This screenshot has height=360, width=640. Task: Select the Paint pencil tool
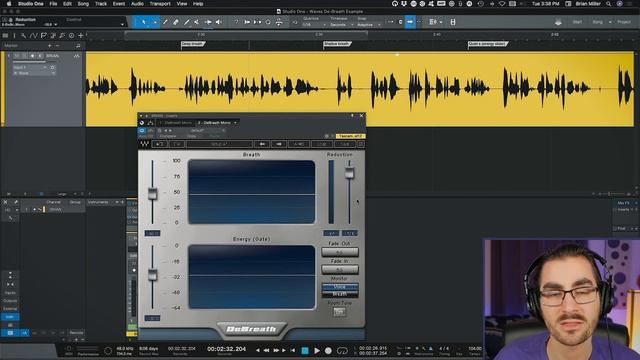coord(187,22)
